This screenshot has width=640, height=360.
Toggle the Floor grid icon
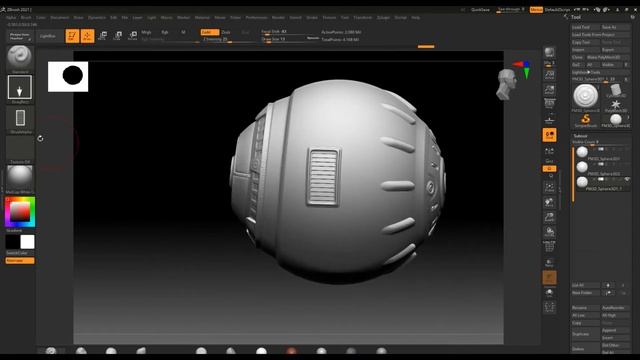coord(549,120)
